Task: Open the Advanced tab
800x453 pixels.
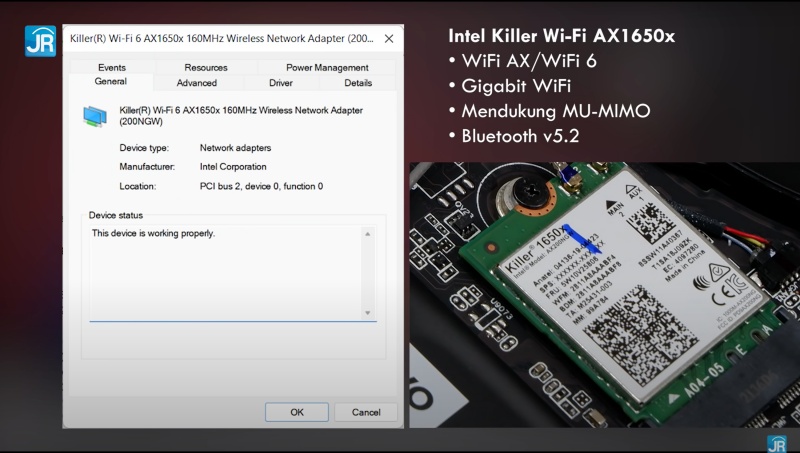Action: click(197, 83)
